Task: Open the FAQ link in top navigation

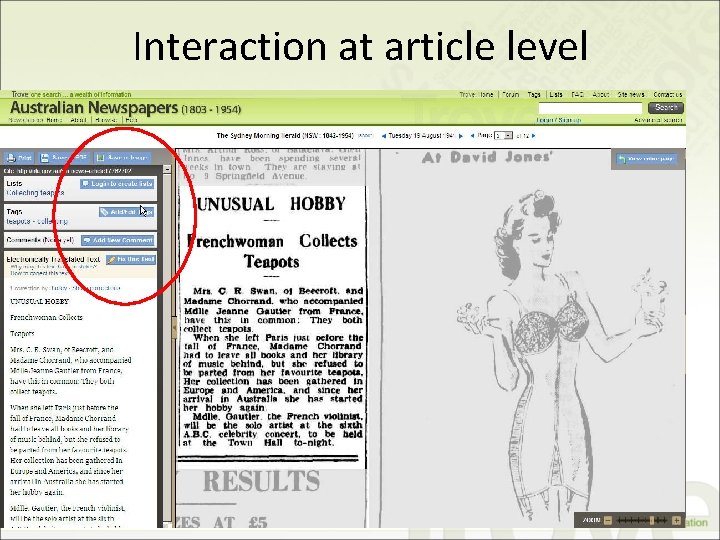Action: pos(577,95)
